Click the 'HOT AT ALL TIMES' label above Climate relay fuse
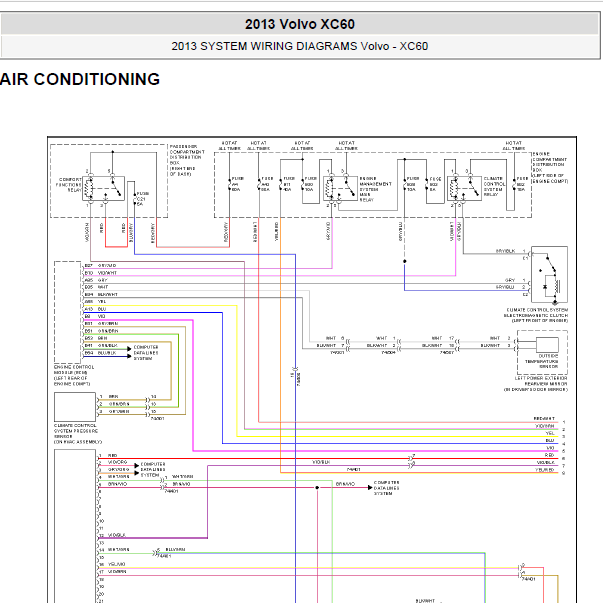 click(514, 145)
